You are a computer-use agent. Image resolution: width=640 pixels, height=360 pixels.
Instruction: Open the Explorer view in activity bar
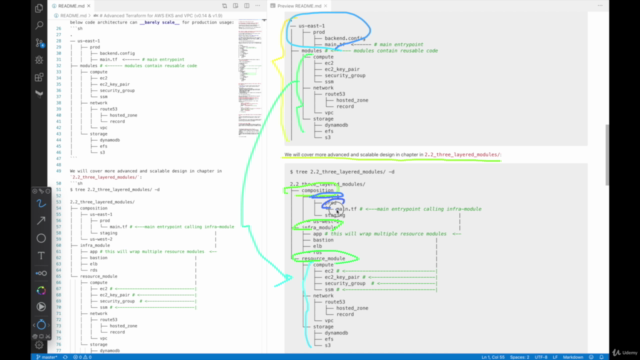[39, 8]
